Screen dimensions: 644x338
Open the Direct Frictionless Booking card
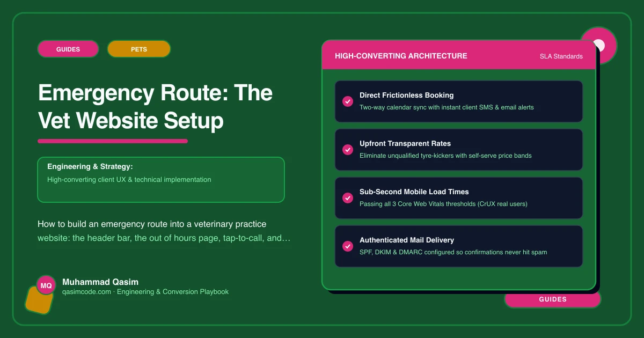point(459,101)
